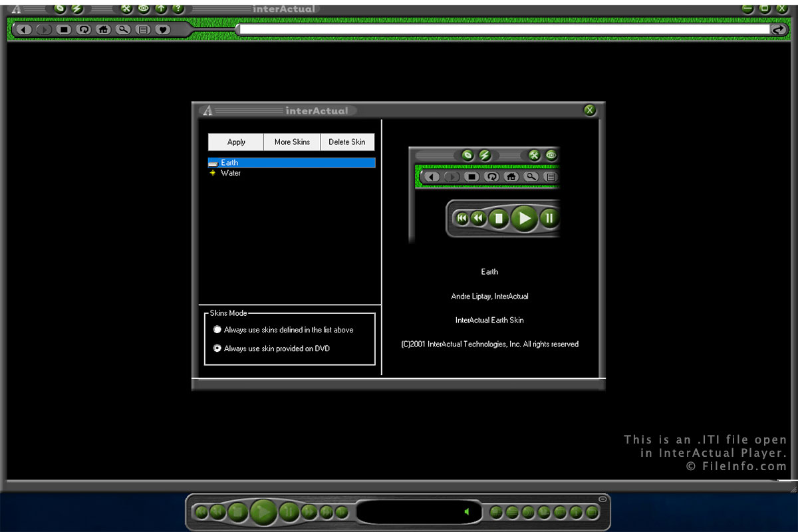798x532 pixels.
Task: Click the large Play button on bottom controller
Action: (x=264, y=512)
